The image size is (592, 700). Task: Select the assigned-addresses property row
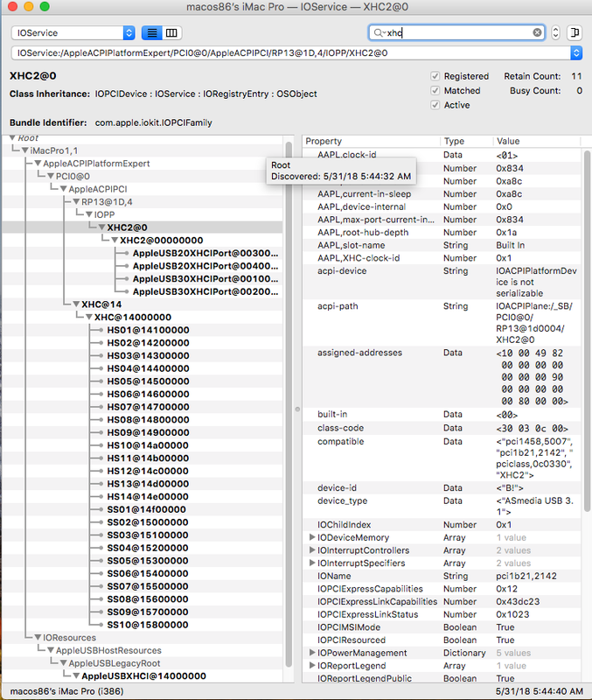[442, 377]
